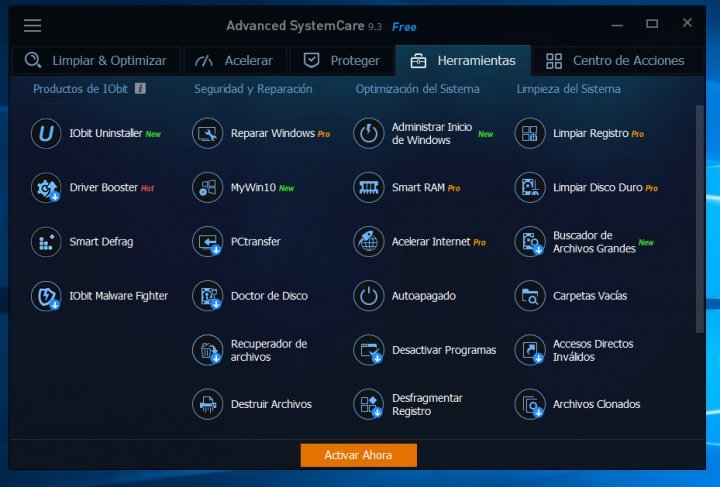Open the Driver Booster label
Image resolution: width=720 pixels, height=487 pixels.
pos(103,188)
